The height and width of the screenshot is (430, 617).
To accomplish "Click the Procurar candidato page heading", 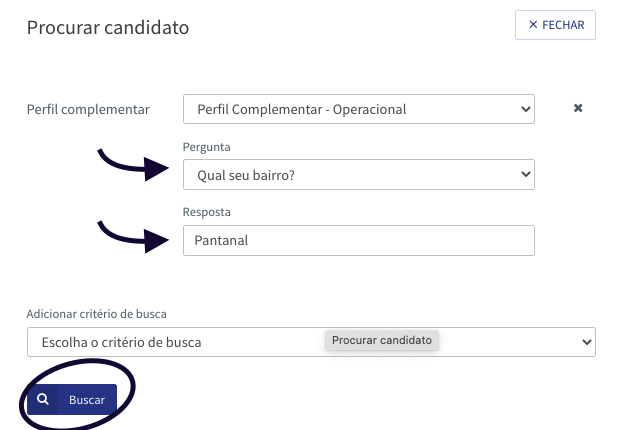I will [108, 28].
